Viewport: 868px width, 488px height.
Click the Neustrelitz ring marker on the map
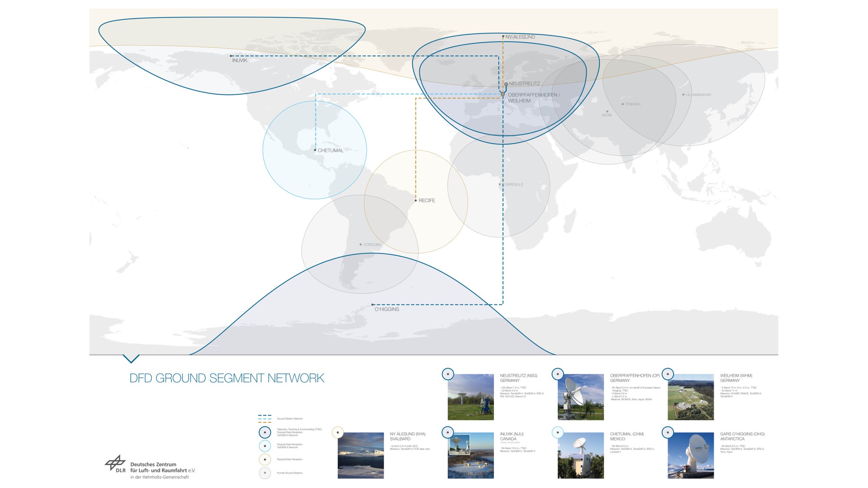click(x=506, y=84)
